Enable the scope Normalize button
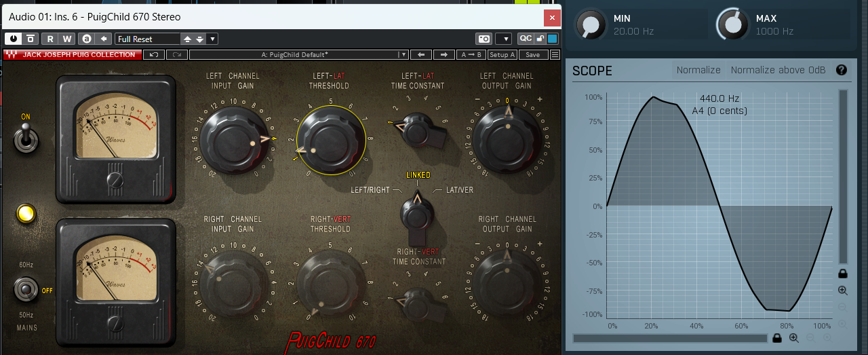The width and height of the screenshot is (868, 355). pyautogui.click(x=698, y=70)
